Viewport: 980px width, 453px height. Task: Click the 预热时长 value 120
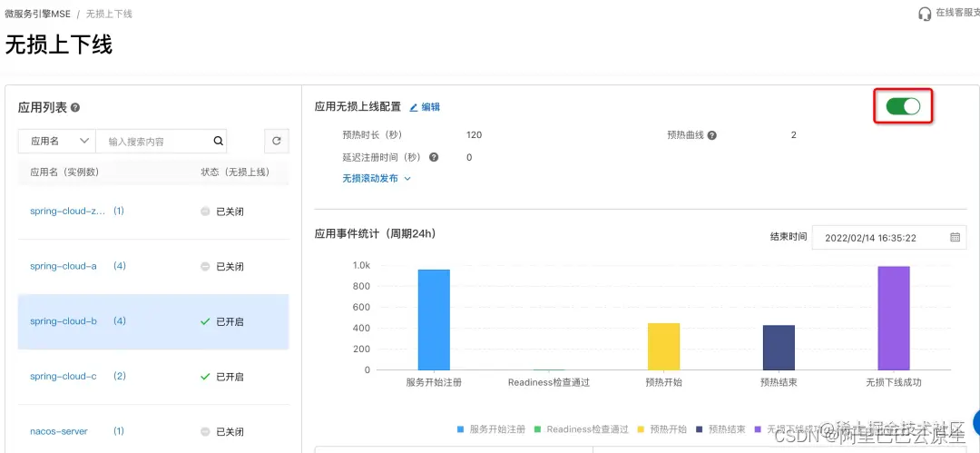(474, 135)
